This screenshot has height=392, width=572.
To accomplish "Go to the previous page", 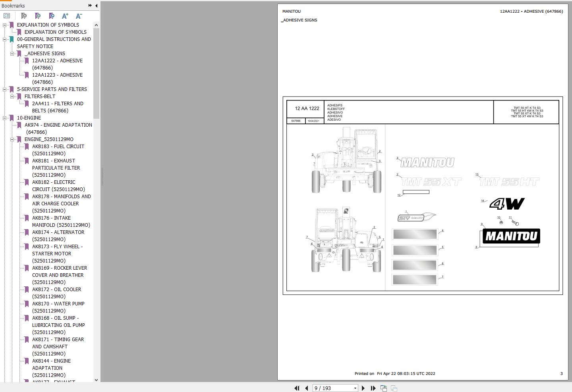I will tap(306, 388).
